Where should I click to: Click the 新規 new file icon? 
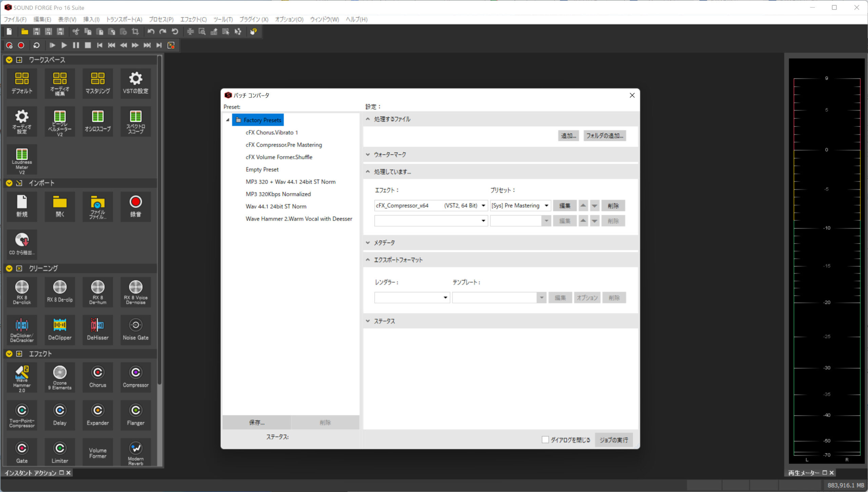[x=22, y=207]
